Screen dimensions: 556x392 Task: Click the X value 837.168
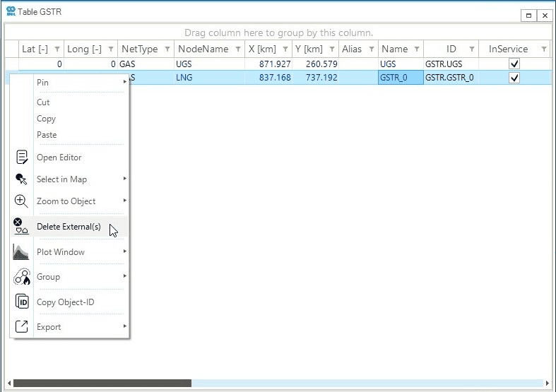point(275,78)
